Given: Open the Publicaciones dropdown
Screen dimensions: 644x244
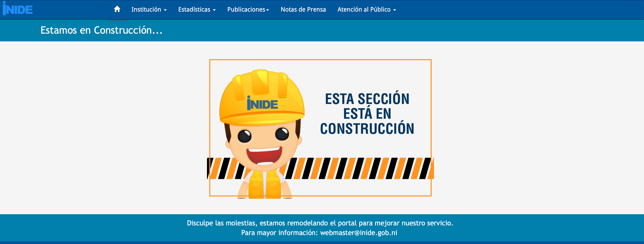Looking at the screenshot, I should [248, 9].
